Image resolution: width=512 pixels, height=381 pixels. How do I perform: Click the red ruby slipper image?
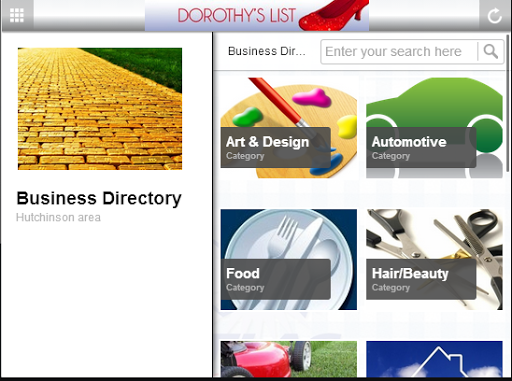[x=334, y=15]
